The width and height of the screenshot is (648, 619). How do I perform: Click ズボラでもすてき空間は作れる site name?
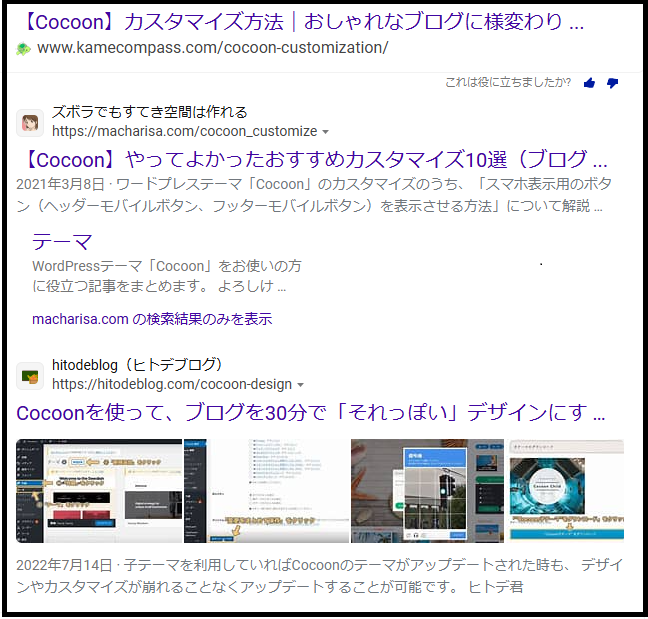tap(150, 112)
